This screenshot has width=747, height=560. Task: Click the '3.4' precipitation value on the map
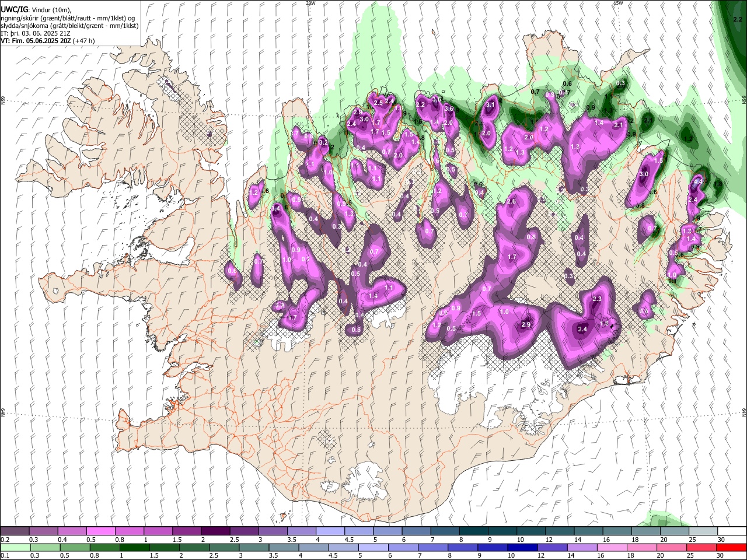tap(276, 208)
